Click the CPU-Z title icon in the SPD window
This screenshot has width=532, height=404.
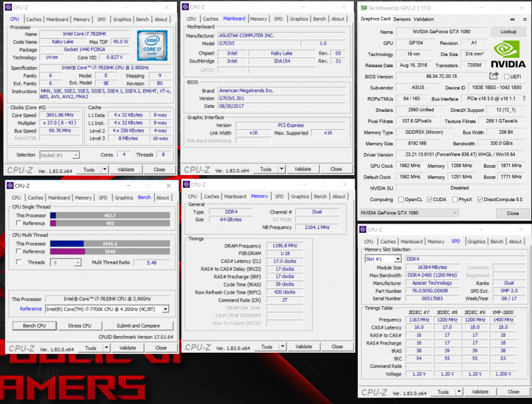pos(362,230)
